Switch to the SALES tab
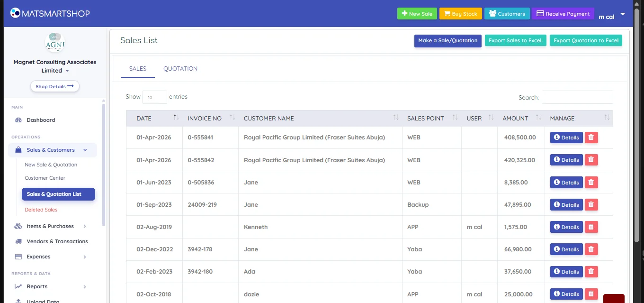Image resolution: width=644 pixels, height=303 pixels. 138,69
